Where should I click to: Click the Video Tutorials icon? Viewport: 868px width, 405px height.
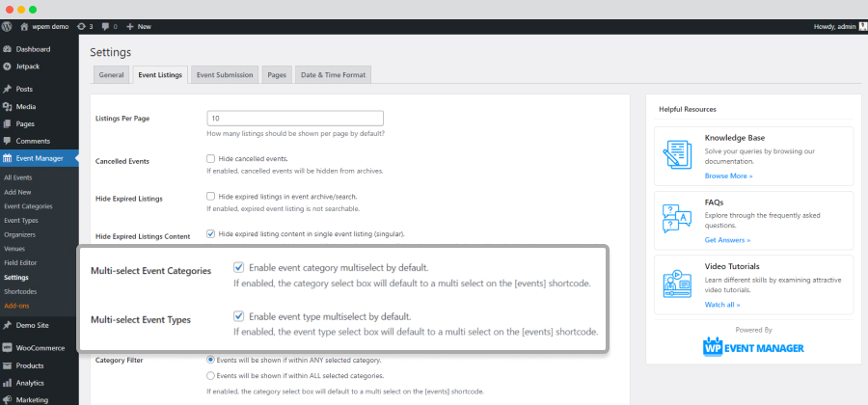(677, 283)
